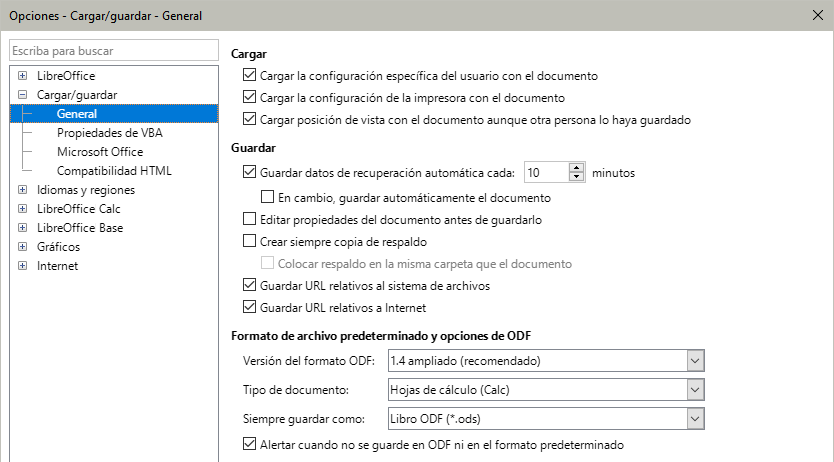Image resolution: width=834 pixels, height=462 pixels.
Task: Increase autorecovery minutes with up arrow
Action: (577, 167)
